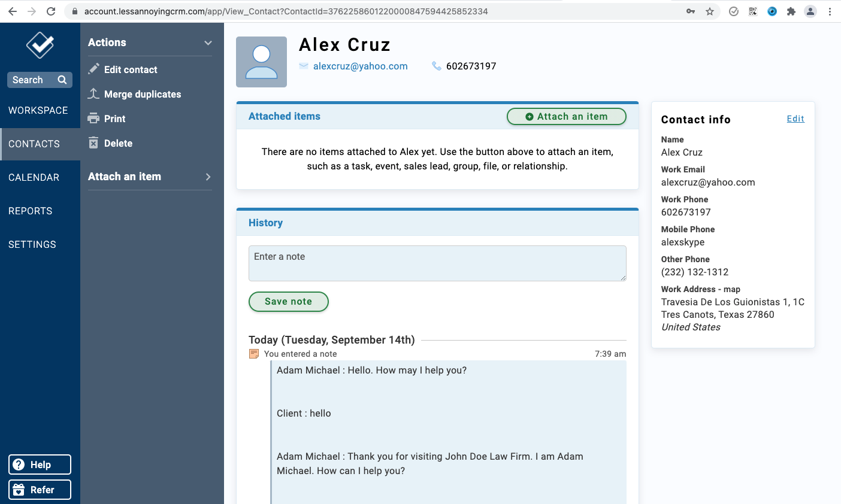Screen dimensions: 841x504
Task: Click the Edit link in Contact info
Action: click(x=795, y=119)
